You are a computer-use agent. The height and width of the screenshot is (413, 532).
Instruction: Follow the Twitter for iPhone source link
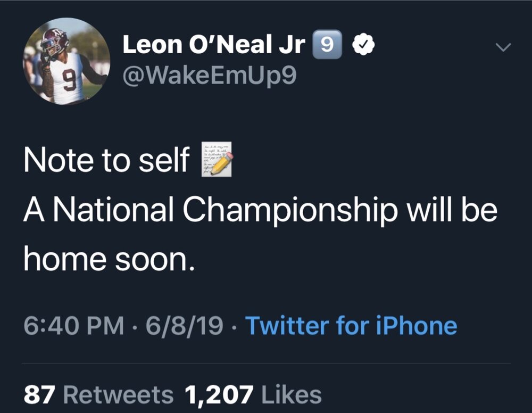pos(351,326)
